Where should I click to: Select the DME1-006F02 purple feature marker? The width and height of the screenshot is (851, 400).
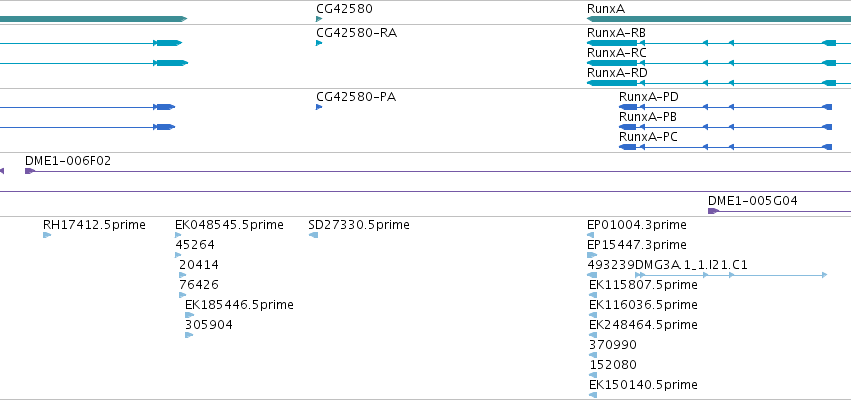tap(30, 171)
